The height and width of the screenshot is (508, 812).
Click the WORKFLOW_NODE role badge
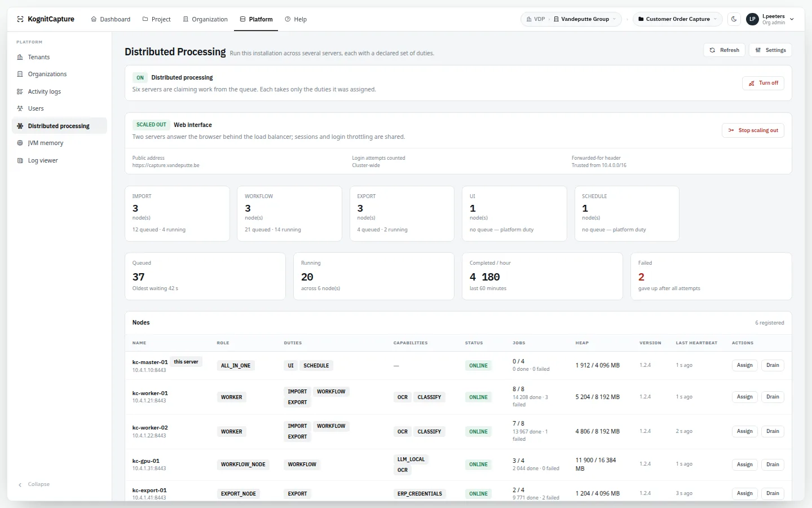pos(243,465)
